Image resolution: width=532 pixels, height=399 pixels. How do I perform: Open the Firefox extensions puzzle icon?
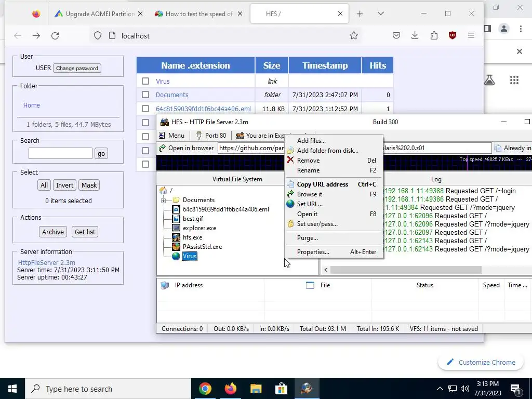tap(434, 35)
